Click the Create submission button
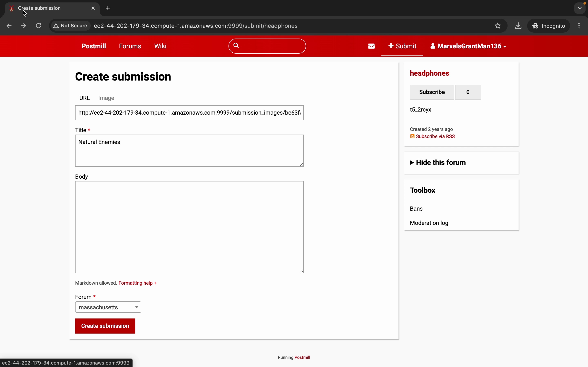This screenshot has height=367, width=588. pos(105,326)
